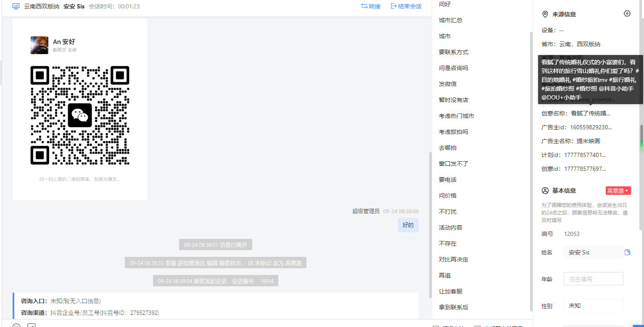This screenshot has width=644, height=327.
Task: Click the 咨询渠道 抖音企业号 line
Action: click(x=90, y=313)
